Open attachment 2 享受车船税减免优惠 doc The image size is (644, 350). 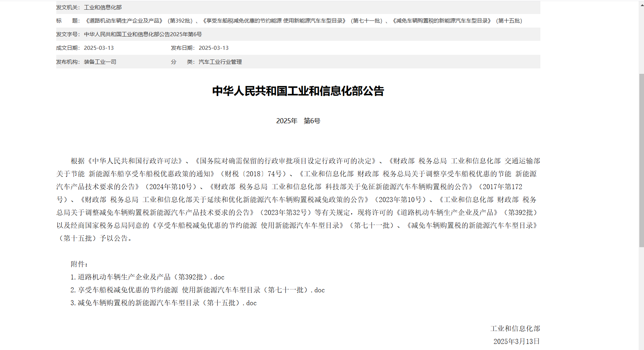(x=198, y=290)
